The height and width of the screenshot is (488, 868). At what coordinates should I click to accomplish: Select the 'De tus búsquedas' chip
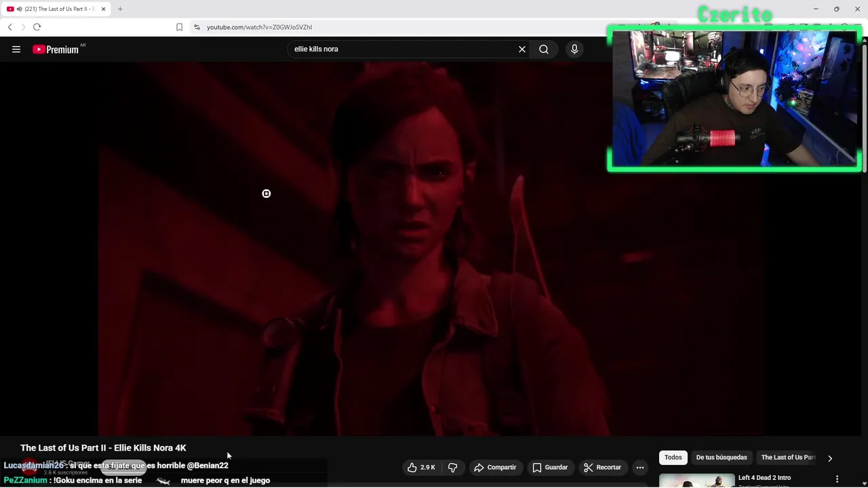click(722, 457)
